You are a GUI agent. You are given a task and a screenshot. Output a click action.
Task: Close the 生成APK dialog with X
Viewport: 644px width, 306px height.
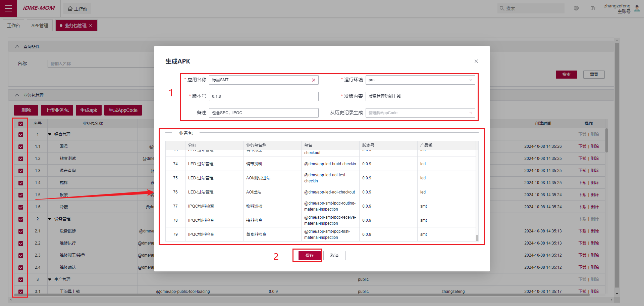click(x=476, y=61)
